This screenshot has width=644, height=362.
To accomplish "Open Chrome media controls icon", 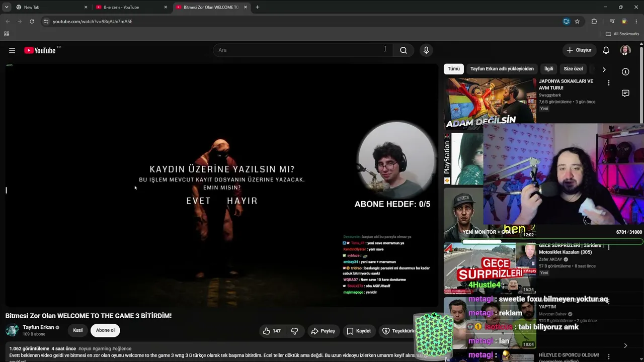I will coord(612,22).
